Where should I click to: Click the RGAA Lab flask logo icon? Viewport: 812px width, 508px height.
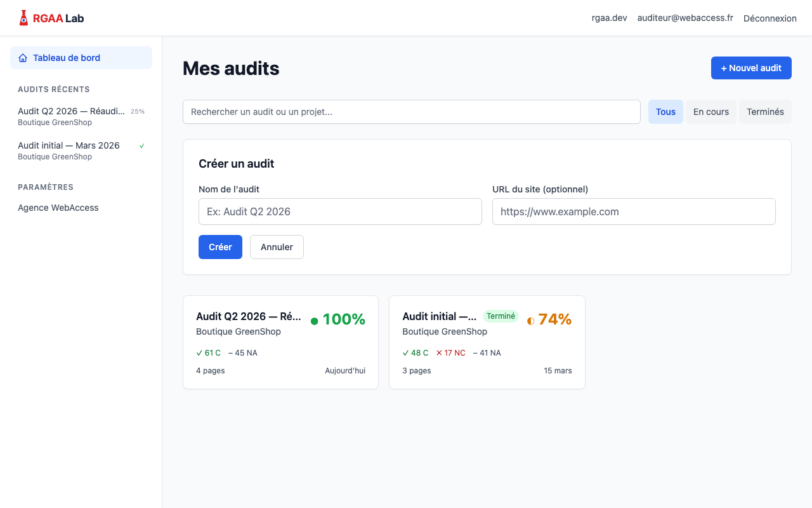click(x=23, y=18)
